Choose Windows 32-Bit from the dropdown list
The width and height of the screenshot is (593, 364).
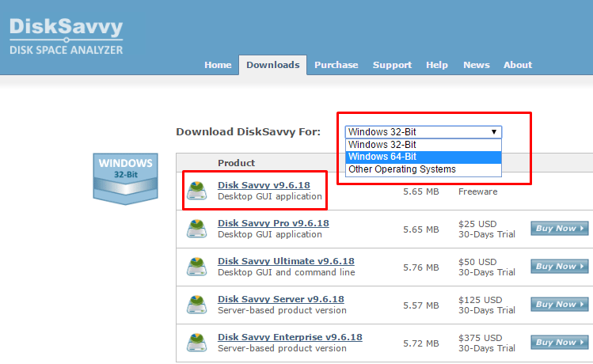click(424, 145)
